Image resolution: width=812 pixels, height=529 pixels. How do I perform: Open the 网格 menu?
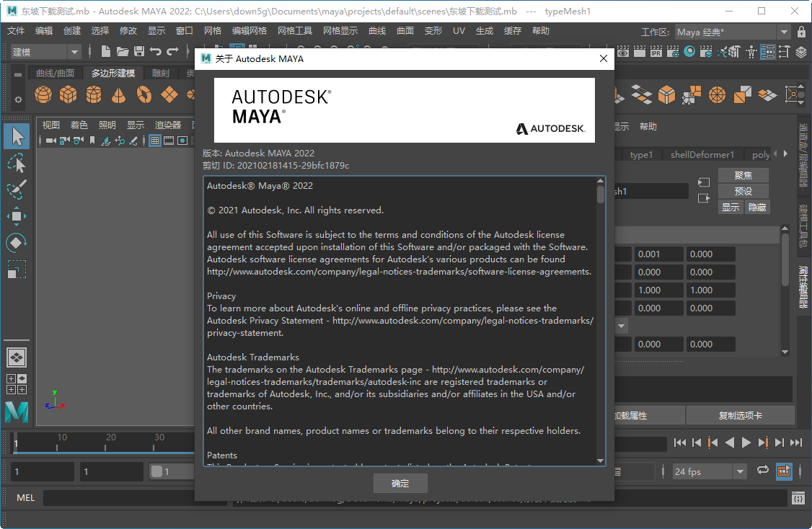point(213,30)
